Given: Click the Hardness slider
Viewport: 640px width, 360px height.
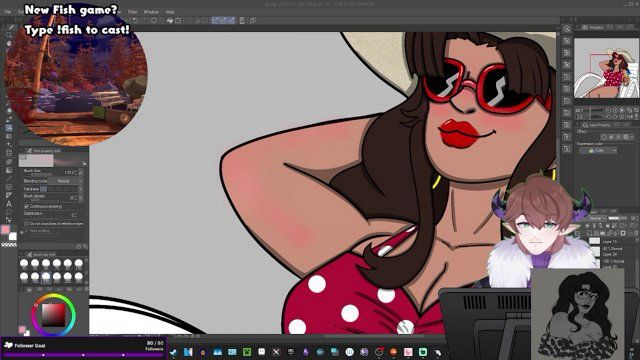Looking at the screenshot, I should click(x=59, y=189).
